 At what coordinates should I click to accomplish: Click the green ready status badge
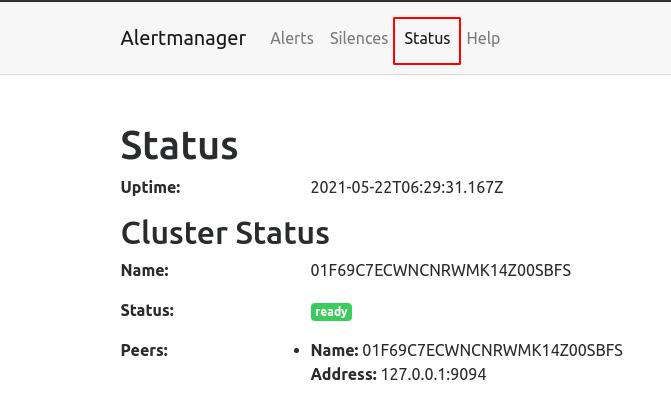click(x=332, y=311)
